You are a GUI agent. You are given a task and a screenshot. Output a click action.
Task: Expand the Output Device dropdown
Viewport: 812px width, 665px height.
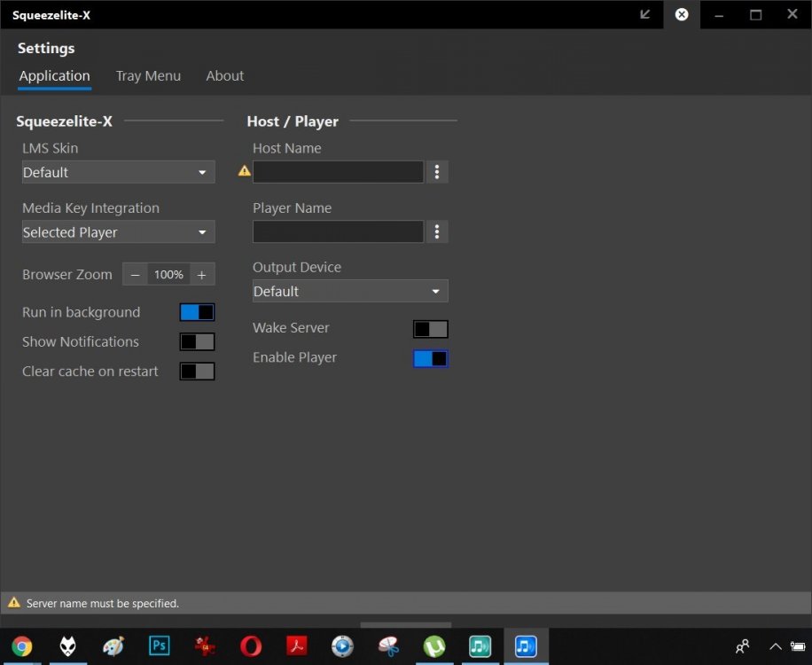pyautogui.click(x=350, y=291)
